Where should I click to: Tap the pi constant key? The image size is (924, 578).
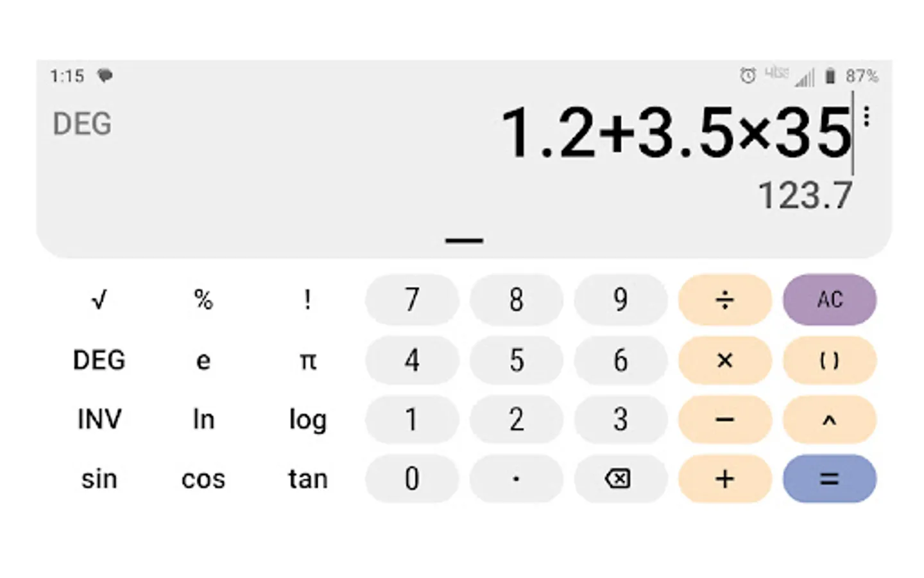point(308,360)
